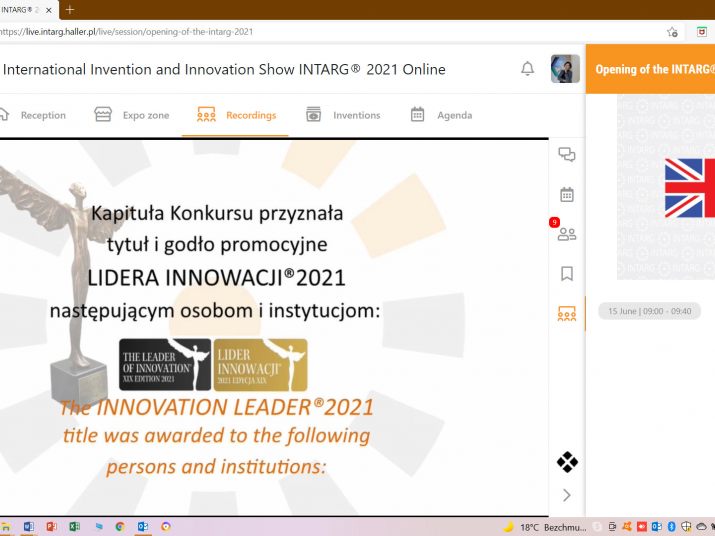Open the Reception tab
The height and width of the screenshot is (536, 715).
point(33,115)
